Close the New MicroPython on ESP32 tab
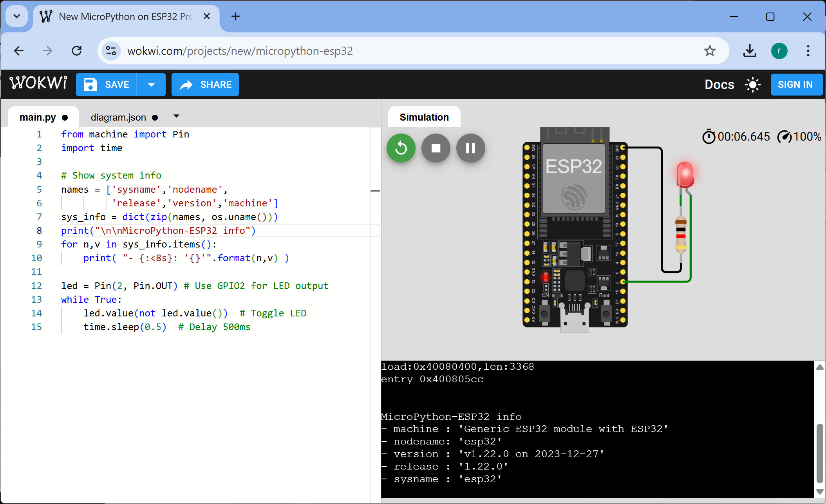826x504 pixels. 207,16
